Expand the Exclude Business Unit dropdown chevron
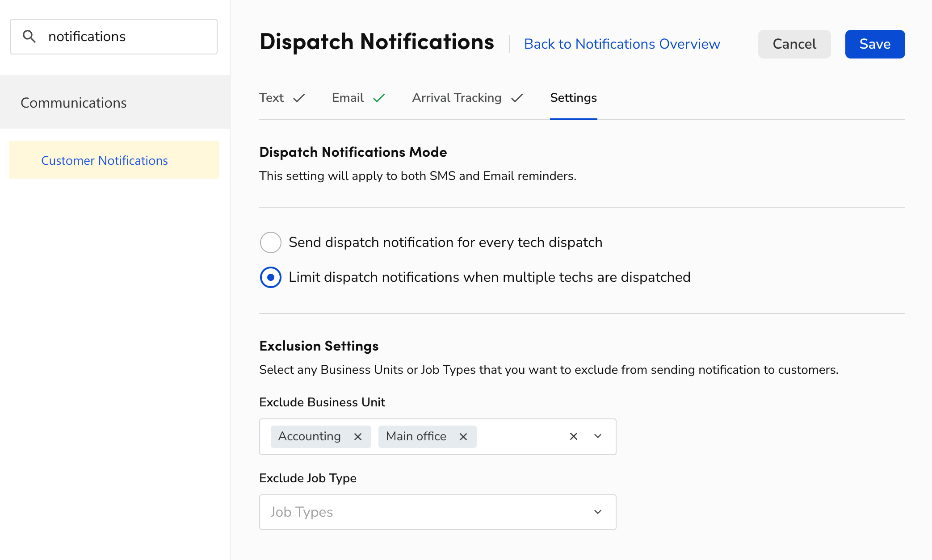Viewport: 932px width, 560px height. click(x=597, y=436)
